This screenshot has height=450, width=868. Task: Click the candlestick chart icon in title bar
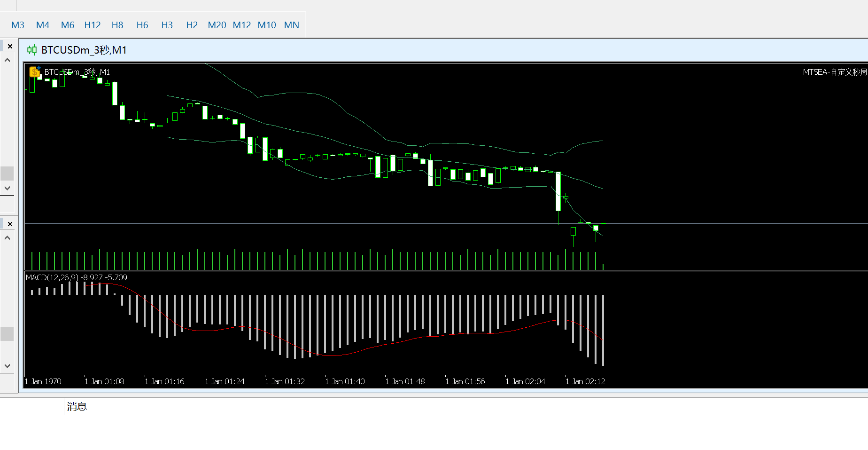(32, 50)
